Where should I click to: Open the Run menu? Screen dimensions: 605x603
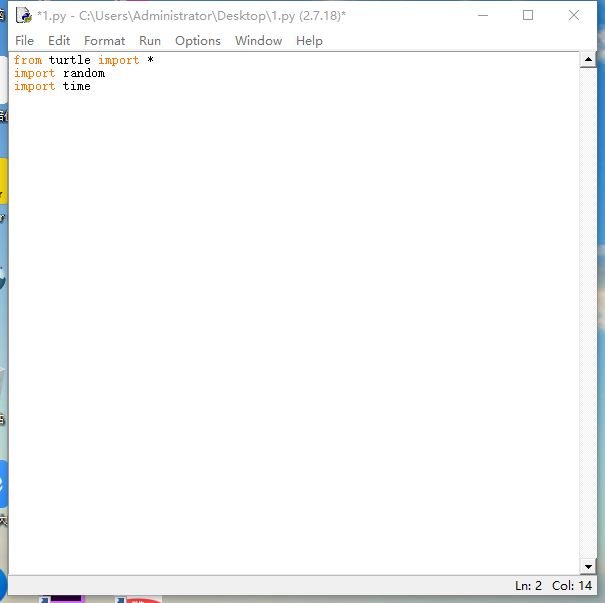point(150,41)
